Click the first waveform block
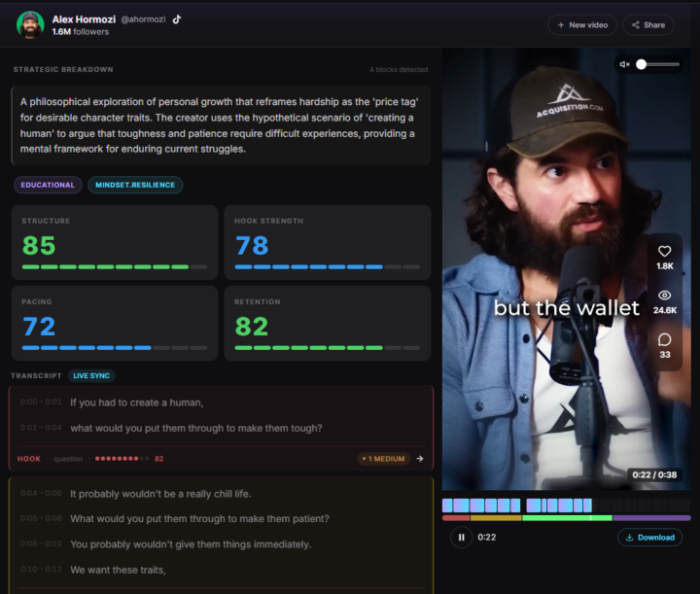 point(447,506)
